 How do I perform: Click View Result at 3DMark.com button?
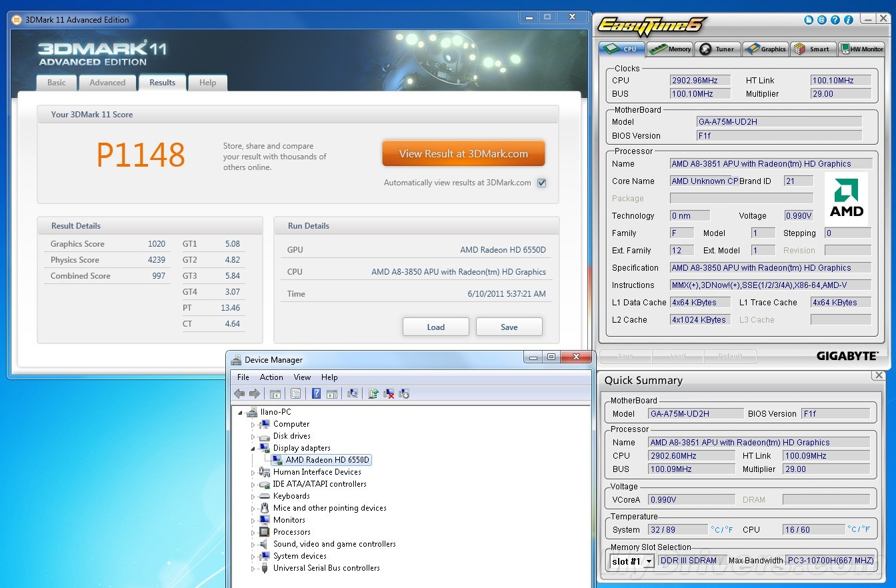pyautogui.click(x=463, y=153)
